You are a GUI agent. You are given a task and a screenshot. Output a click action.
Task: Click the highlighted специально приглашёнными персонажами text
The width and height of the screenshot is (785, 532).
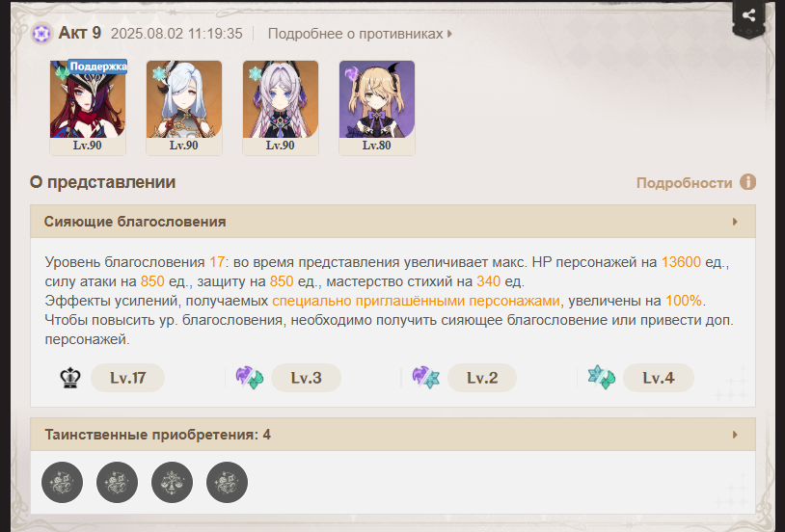click(416, 301)
